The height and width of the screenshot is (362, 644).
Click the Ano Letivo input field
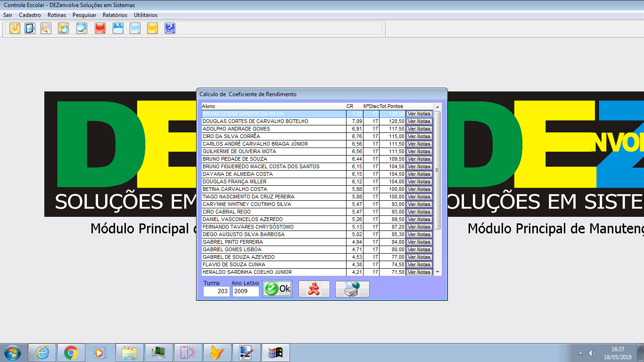245,291
